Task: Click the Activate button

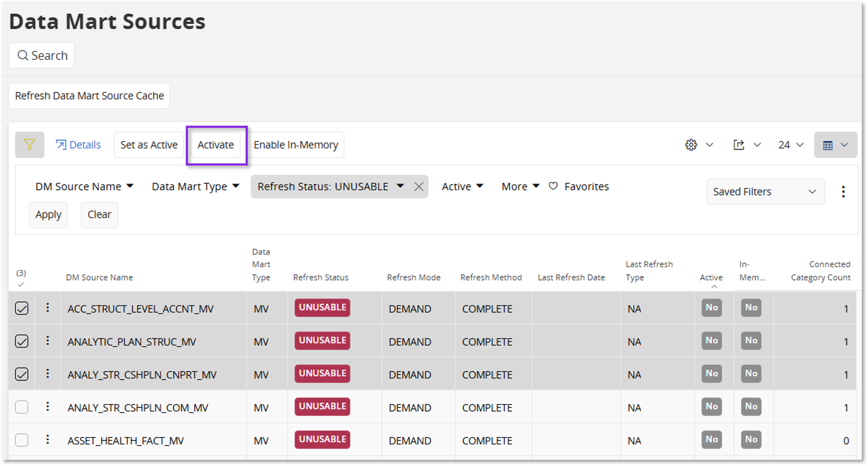Action: [x=216, y=145]
